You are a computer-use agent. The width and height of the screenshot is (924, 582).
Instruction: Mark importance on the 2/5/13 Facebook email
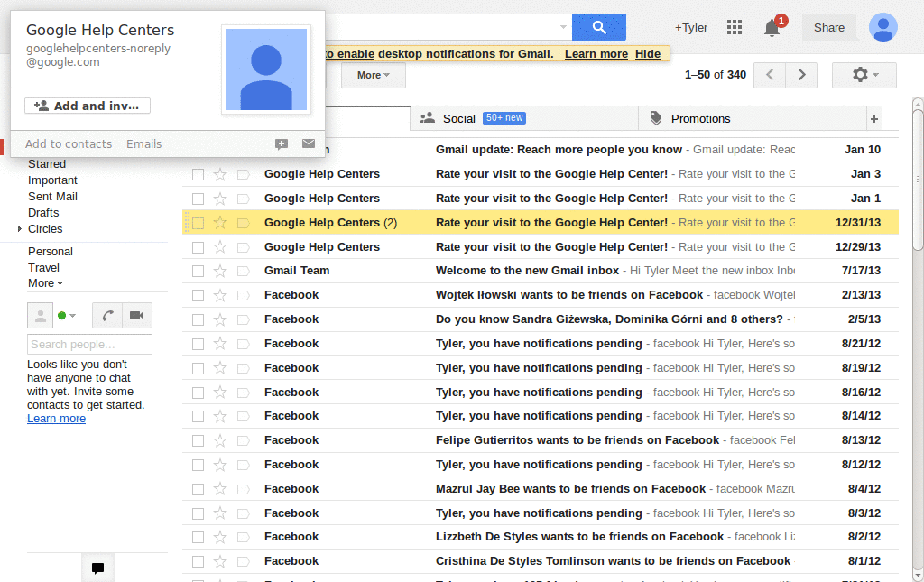tap(244, 319)
